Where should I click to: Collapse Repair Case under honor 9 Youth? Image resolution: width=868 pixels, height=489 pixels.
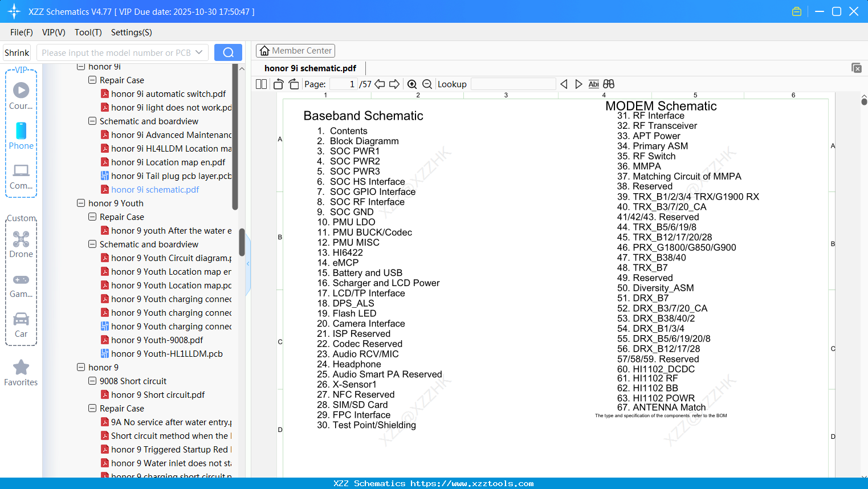point(92,217)
